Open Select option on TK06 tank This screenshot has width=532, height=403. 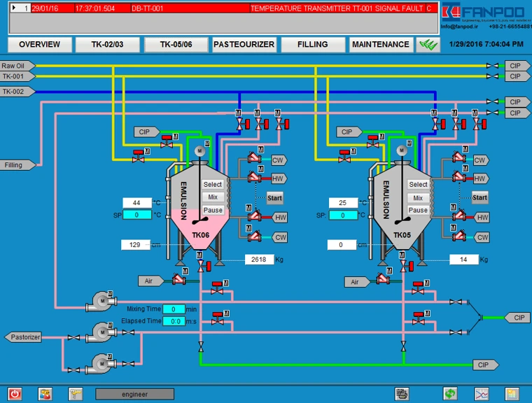(x=212, y=184)
